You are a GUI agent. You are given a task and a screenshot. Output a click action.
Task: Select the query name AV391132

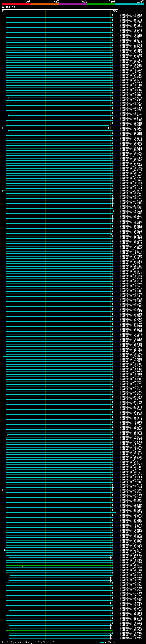point(8,8)
